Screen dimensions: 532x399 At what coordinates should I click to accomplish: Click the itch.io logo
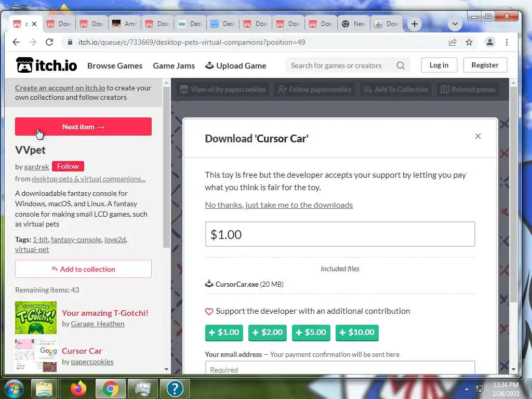pyautogui.click(x=46, y=65)
